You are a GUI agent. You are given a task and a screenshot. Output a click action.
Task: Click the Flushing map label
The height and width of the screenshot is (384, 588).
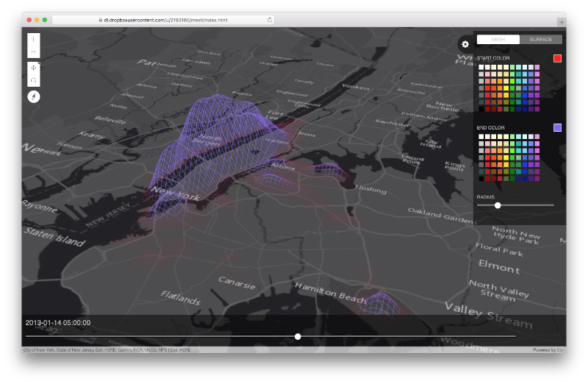coord(370,189)
